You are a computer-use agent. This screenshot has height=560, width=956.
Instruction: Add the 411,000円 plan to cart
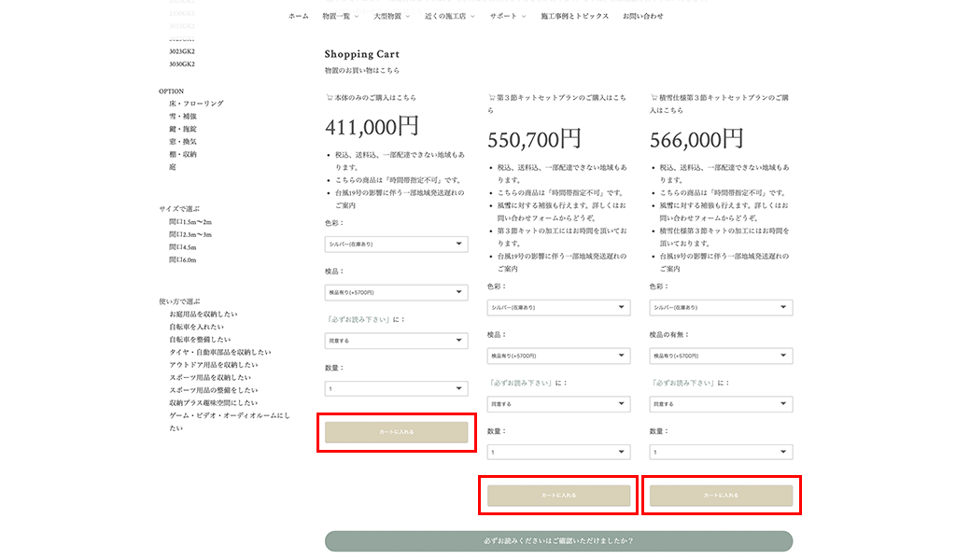tap(396, 432)
